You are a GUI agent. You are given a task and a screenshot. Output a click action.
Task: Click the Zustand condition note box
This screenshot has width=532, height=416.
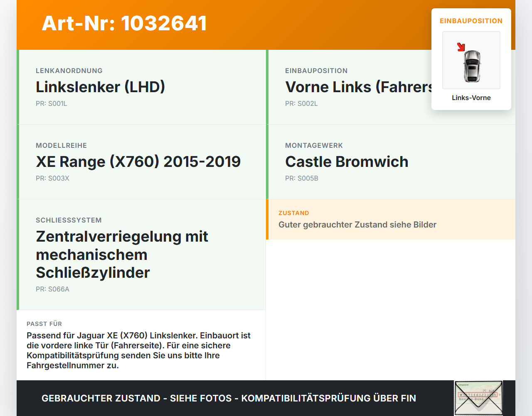click(x=391, y=219)
